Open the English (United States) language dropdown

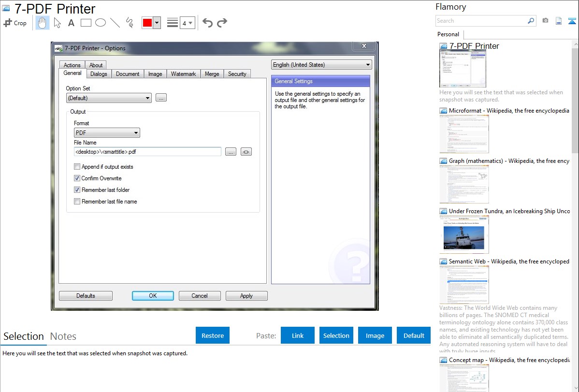(321, 65)
